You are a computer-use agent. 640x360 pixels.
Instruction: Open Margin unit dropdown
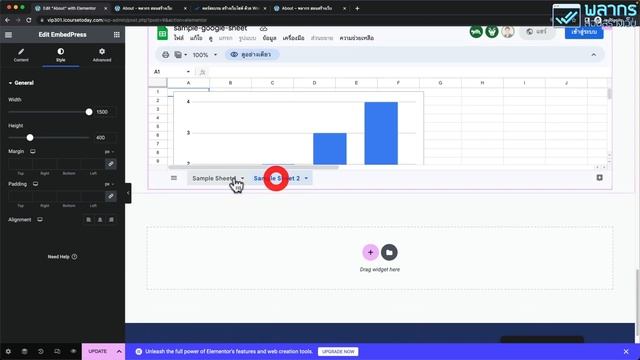(109, 152)
